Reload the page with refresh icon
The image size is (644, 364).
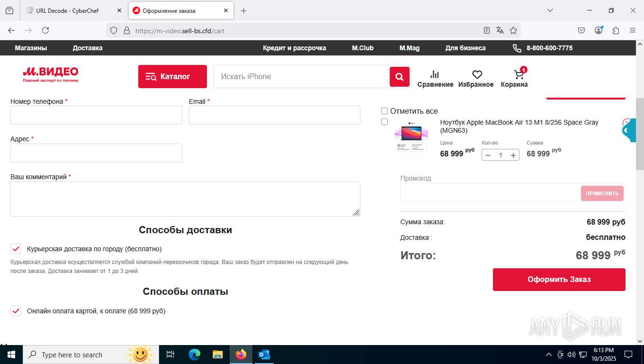(x=45, y=30)
